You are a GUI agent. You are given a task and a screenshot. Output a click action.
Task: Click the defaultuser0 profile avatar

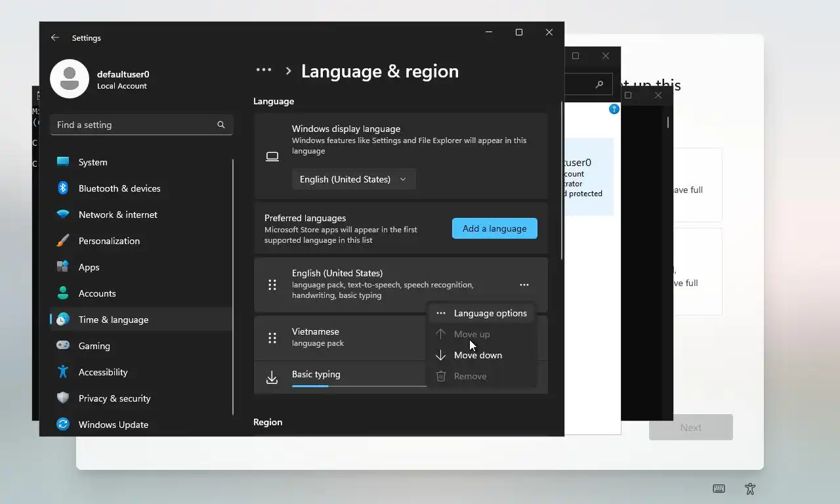pos(70,79)
